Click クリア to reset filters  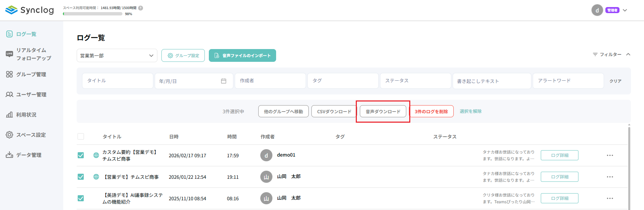(x=615, y=81)
